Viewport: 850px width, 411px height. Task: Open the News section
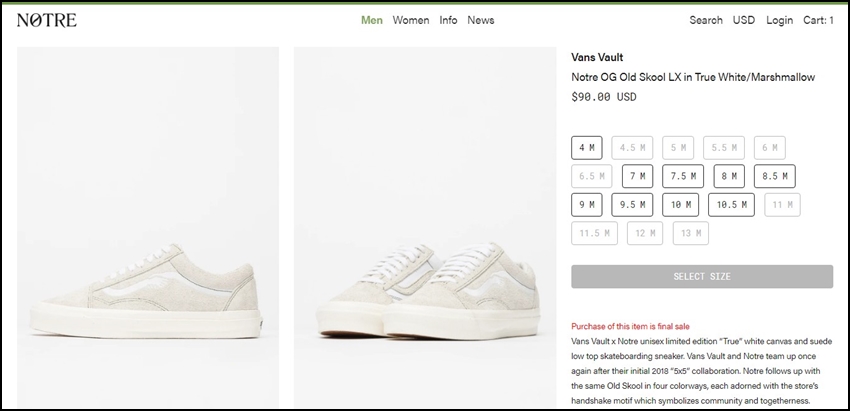pyautogui.click(x=481, y=20)
